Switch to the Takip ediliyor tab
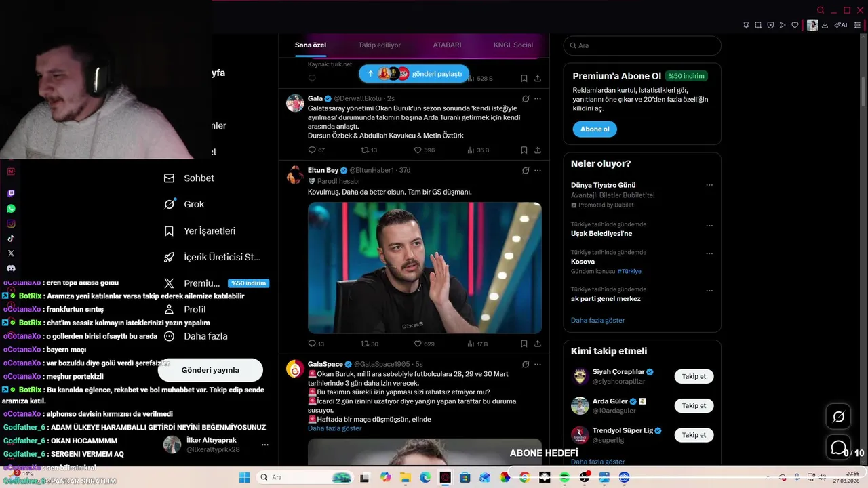 (380, 45)
